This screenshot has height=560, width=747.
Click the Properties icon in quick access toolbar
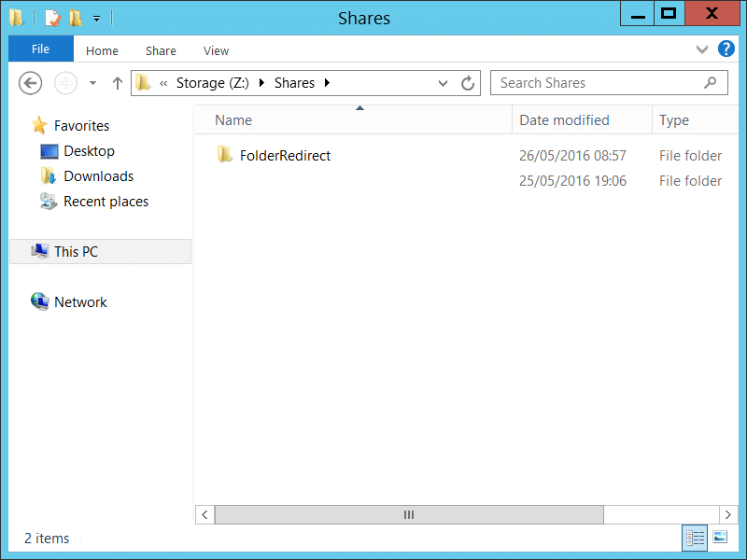click(x=52, y=18)
